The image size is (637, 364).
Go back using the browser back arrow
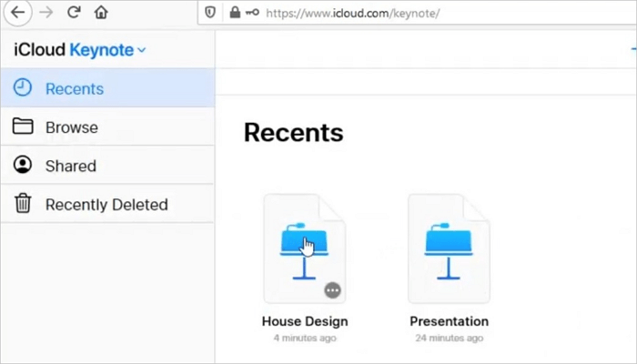(x=17, y=13)
